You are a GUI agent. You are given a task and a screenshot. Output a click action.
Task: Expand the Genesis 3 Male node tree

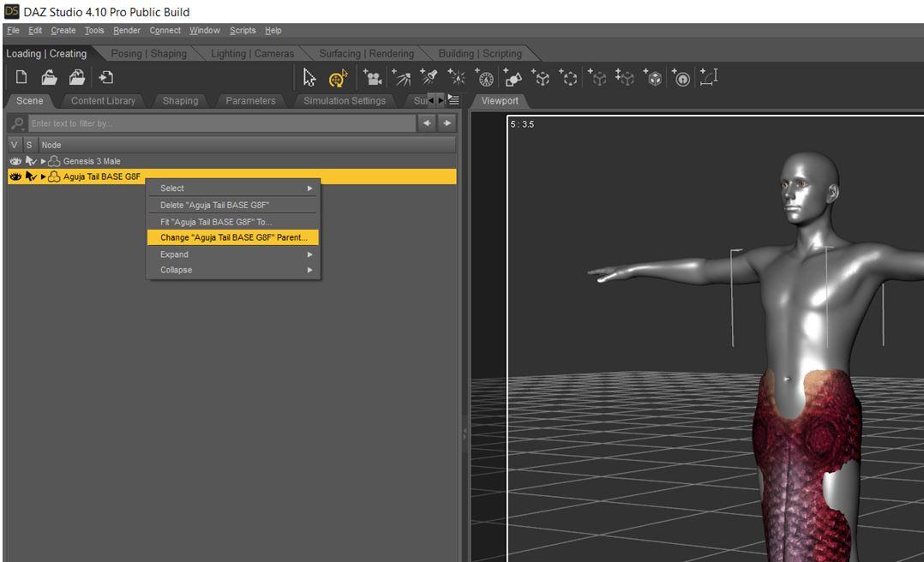[44, 161]
